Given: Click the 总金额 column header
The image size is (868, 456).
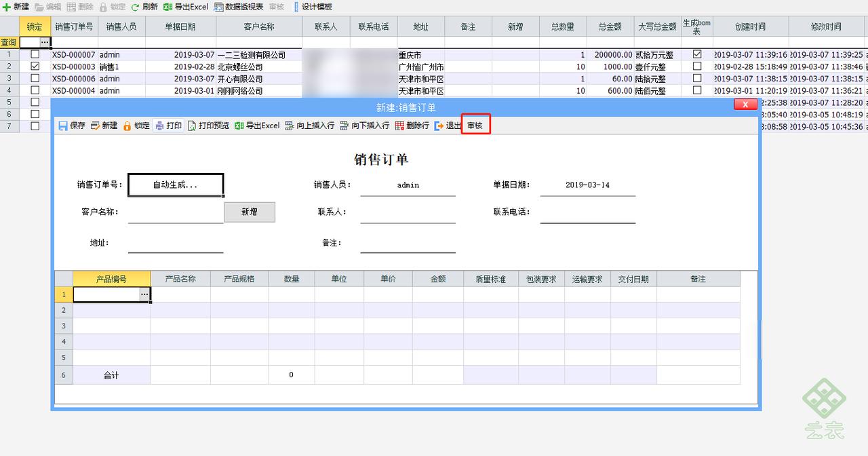Looking at the screenshot, I should click(610, 26).
